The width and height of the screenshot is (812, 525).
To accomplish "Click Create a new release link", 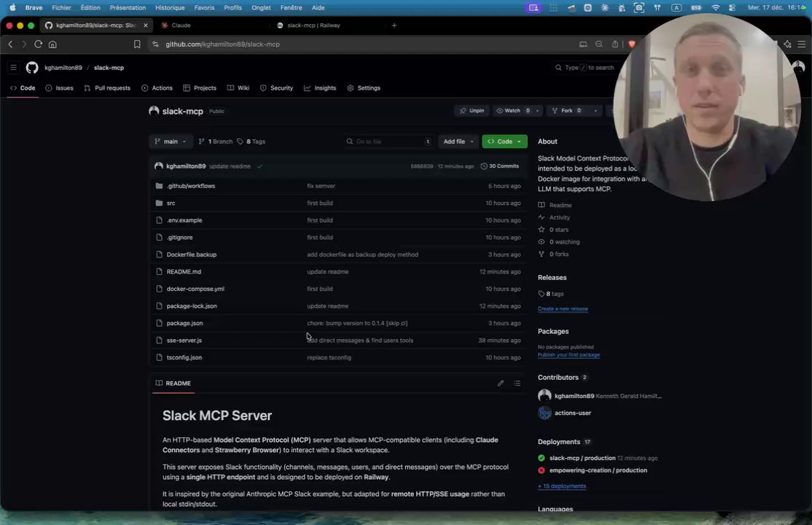I will [563, 309].
